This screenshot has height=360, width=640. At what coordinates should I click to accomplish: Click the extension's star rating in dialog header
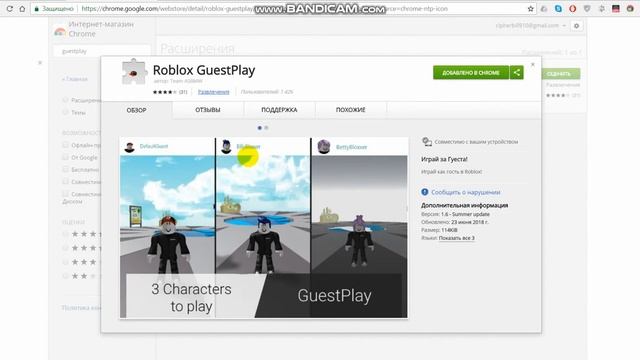pyautogui.click(x=164, y=92)
